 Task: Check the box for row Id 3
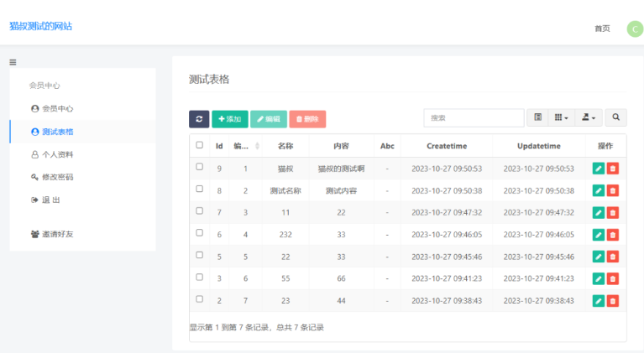(200, 278)
